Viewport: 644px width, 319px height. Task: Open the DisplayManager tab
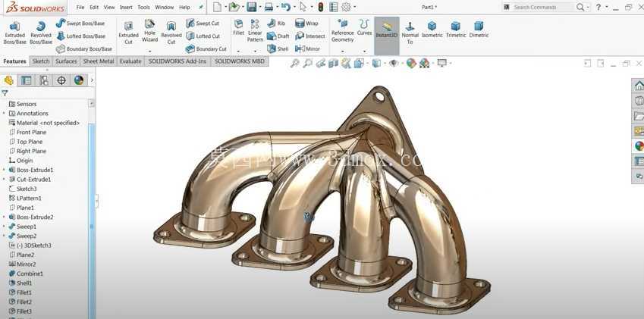pos(79,80)
